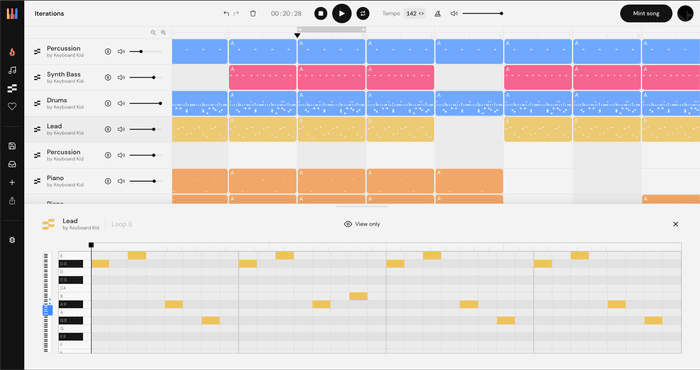Mute the Lead track

pyautogui.click(x=121, y=129)
